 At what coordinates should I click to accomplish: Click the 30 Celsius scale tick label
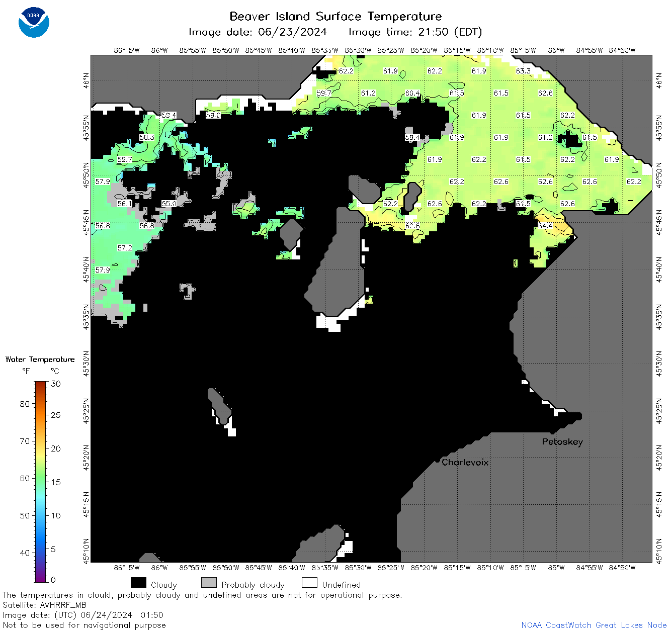point(56,384)
